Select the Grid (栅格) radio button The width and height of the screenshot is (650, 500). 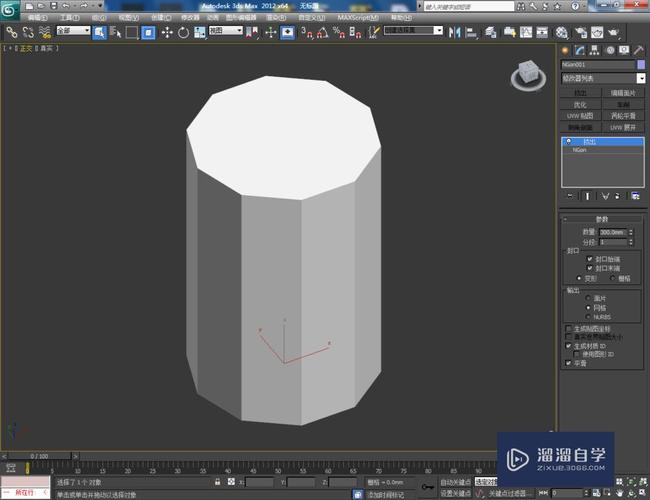coord(613,278)
